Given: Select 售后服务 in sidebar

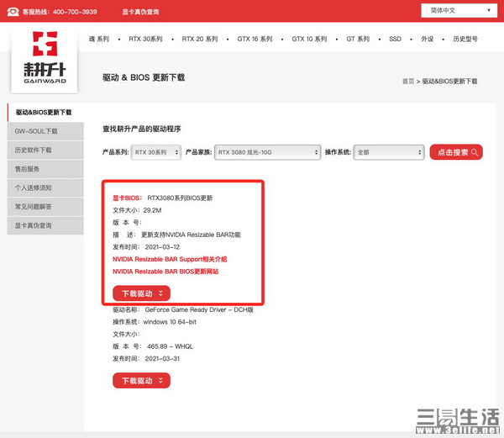Looking at the screenshot, I should pos(27,169).
